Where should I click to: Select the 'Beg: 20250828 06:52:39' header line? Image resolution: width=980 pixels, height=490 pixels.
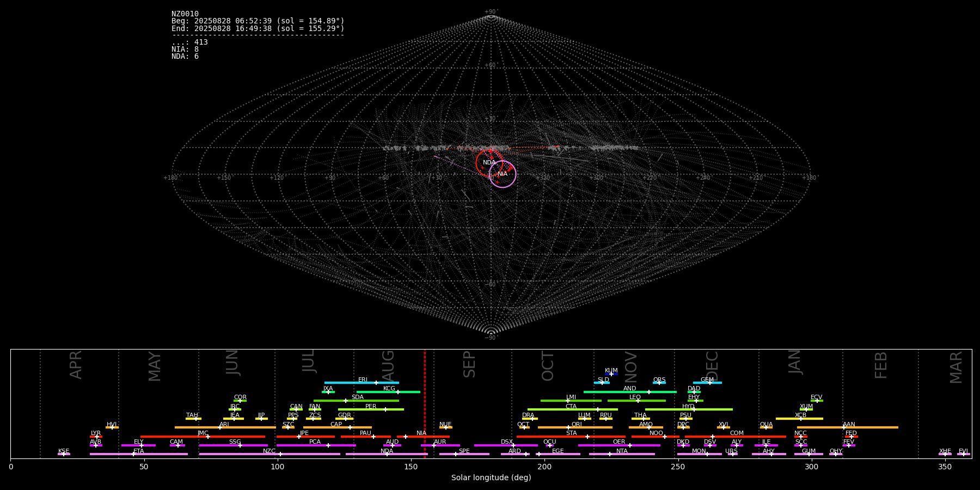click(x=258, y=21)
